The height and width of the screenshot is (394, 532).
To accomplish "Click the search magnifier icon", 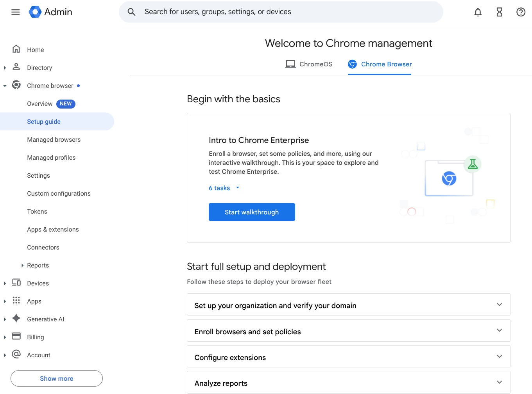I will point(132,12).
